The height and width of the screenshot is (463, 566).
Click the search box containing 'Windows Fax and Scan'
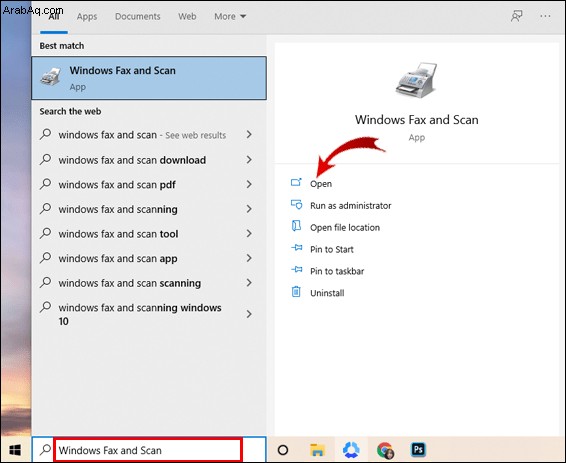pyautogui.click(x=148, y=450)
